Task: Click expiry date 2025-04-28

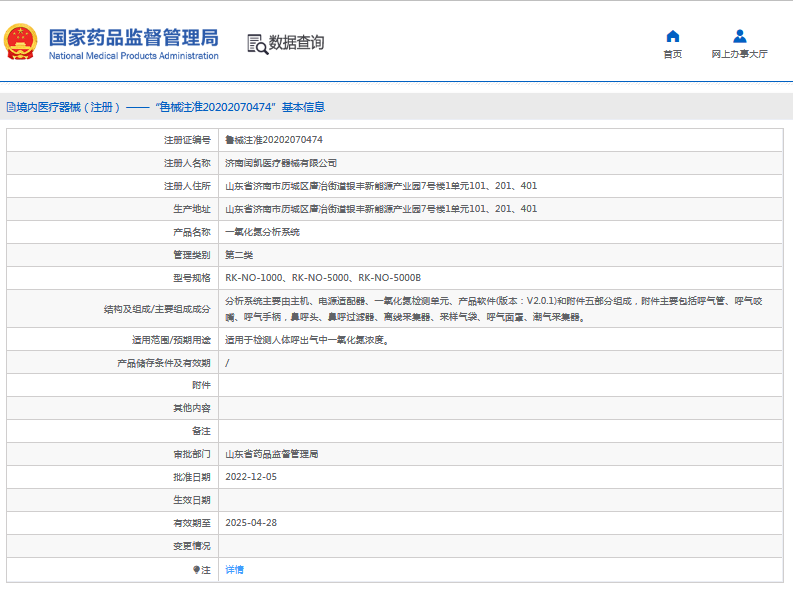Action: pyautogui.click(x=251, y=523)
